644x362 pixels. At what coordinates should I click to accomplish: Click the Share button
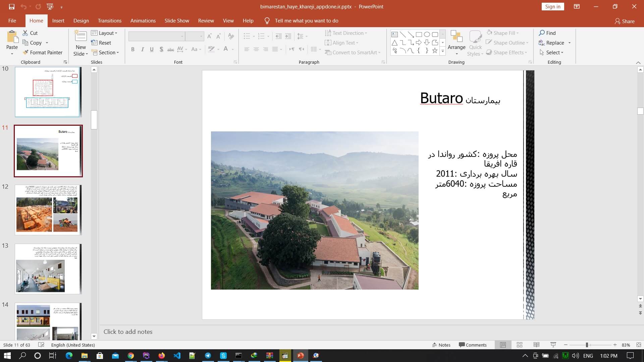click(625, 21)
